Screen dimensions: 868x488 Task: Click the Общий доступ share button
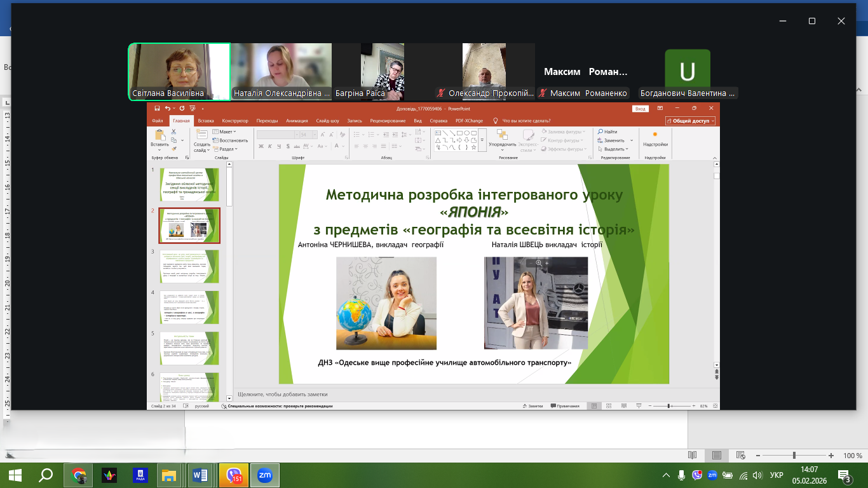click(691, 121)
